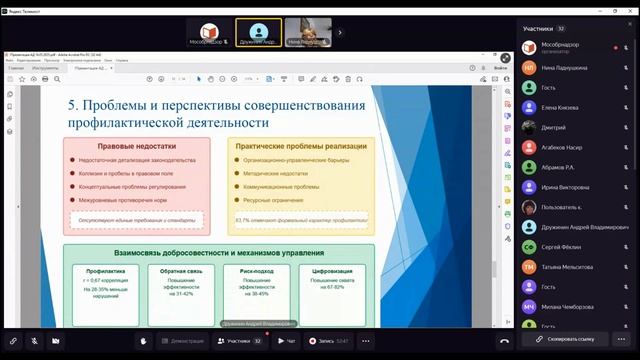Close the Участники side panel
The width and height of the screenshot is (640, 360).
(629, 24)
